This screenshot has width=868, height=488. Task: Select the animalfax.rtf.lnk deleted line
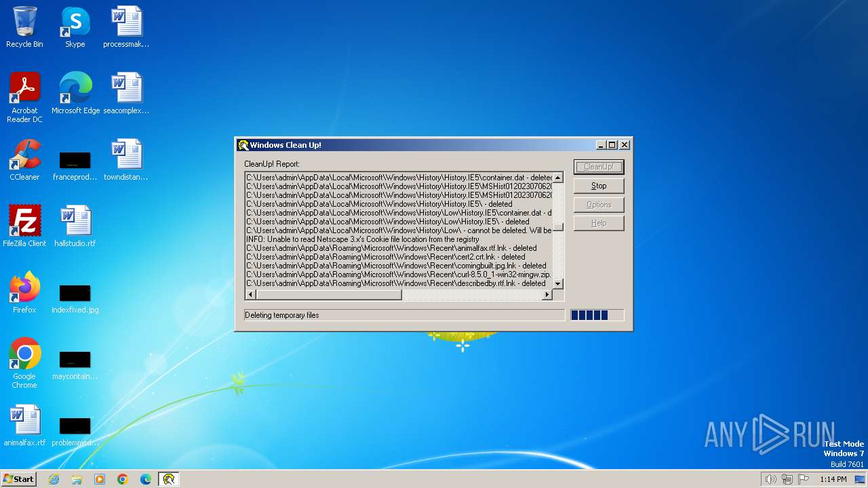391,248
